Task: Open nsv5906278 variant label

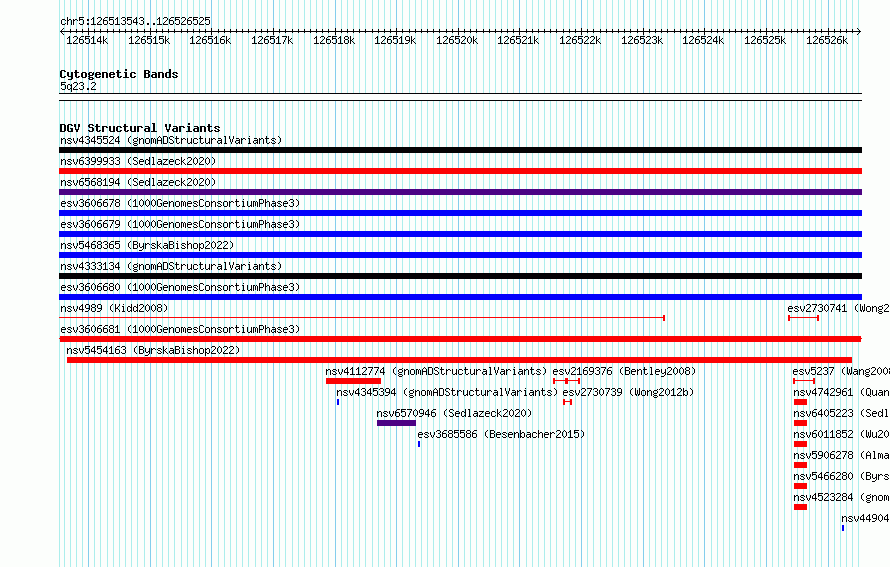Action: pyautogui.click(x=841, y=455)
